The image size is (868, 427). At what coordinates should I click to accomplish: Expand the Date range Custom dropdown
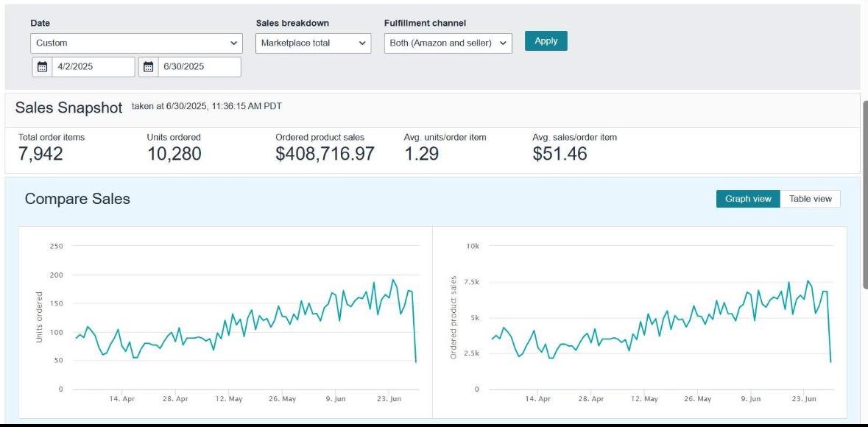[137, 43]
